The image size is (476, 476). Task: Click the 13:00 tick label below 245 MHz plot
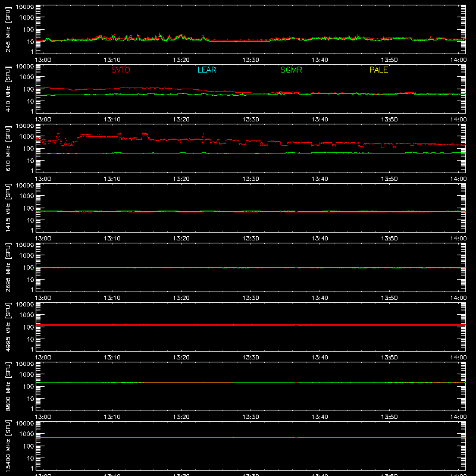click(x=43, y=60)
